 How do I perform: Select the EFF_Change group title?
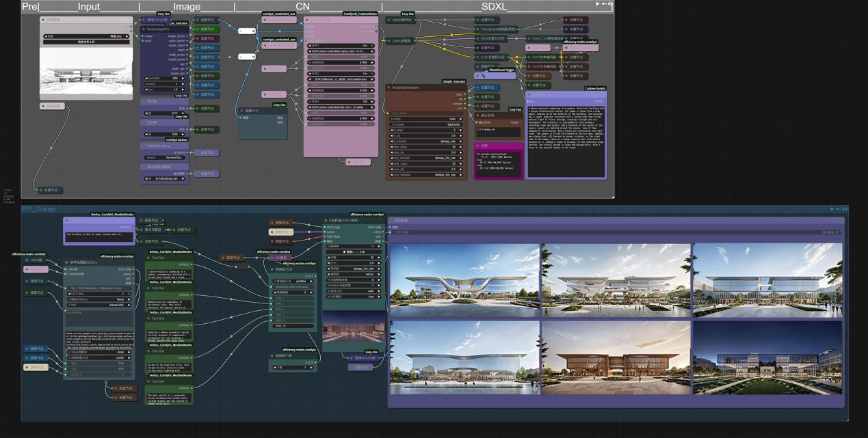tap(39, 209)
